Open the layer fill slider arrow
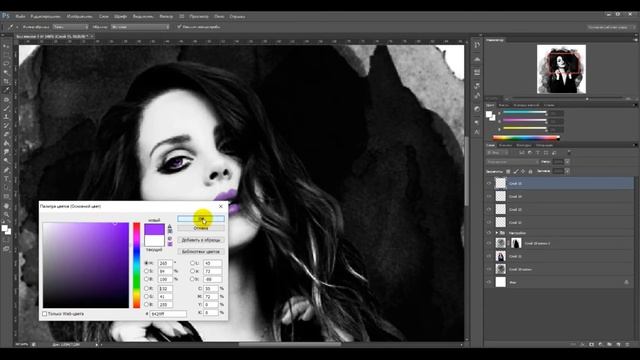The height and width of the screenshot is (360, 640). pyautogui.click(x=567, y=171)
